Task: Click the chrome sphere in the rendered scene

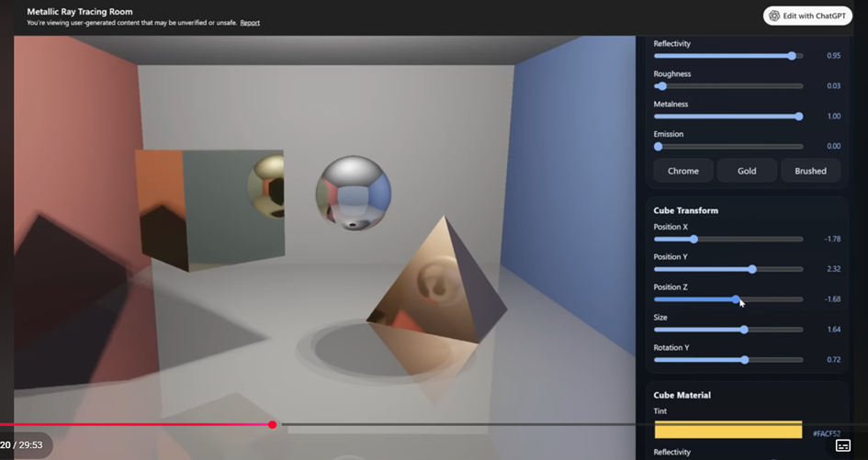Action: pos(354,192)
